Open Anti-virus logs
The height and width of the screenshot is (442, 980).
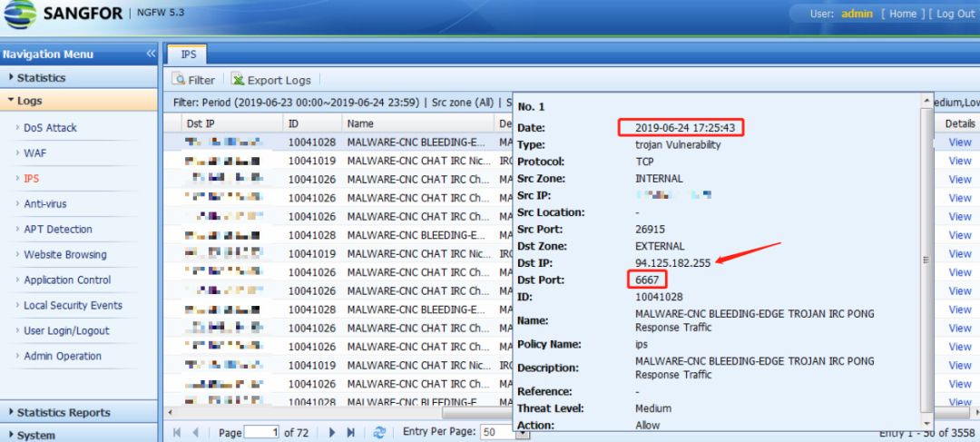coord(45,204)
